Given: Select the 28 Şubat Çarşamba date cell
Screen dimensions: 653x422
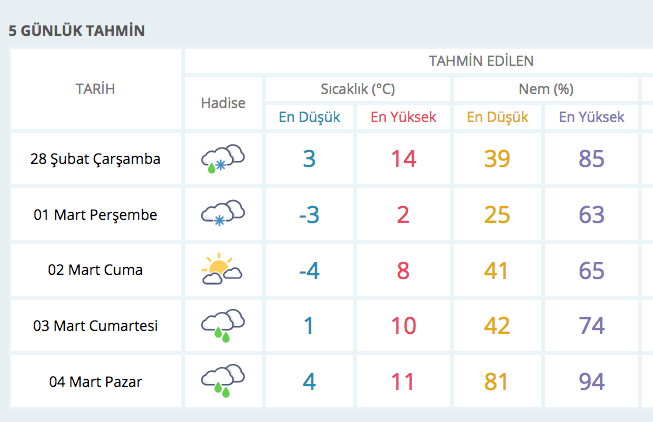Looking at the screenshot, I should pyautogui.click(x=96, y=158).
